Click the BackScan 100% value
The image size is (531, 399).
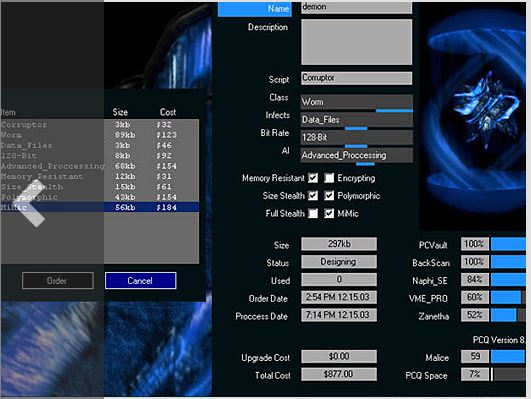475,262
